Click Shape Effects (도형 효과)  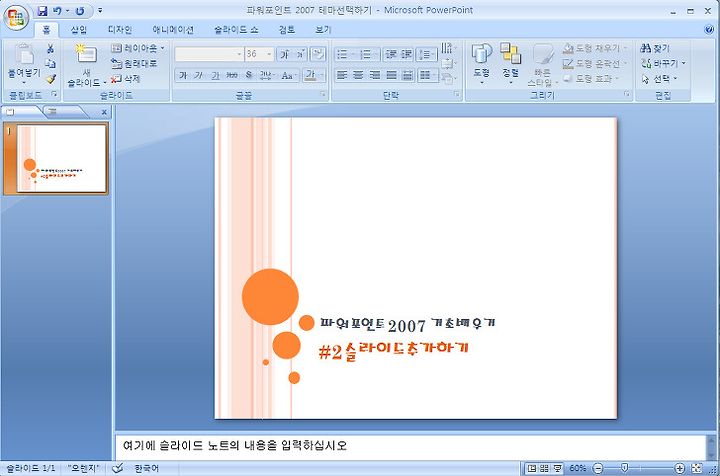(592, 79)
